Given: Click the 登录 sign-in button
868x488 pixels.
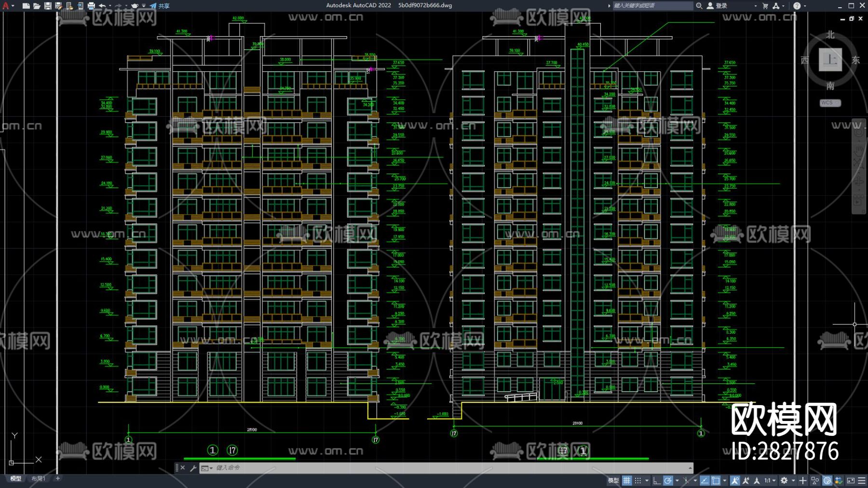Looking at the screenshot, I should [718, 6].
